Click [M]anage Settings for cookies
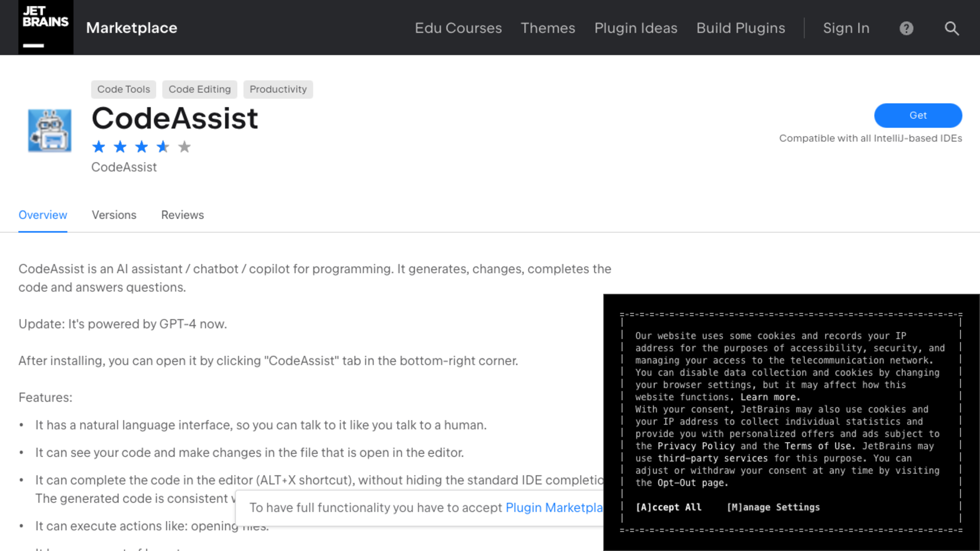The image size is (980, 551). [773, 507]
